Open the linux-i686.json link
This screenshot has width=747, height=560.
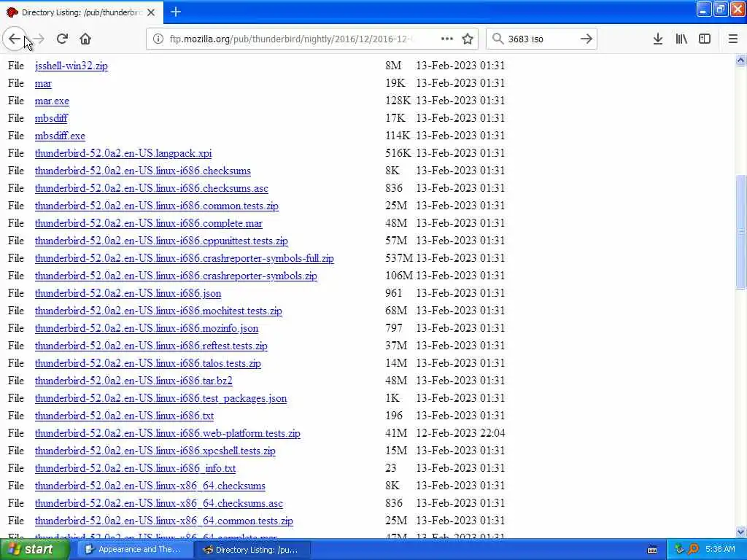pyautogui.click(x=128, y=293)
